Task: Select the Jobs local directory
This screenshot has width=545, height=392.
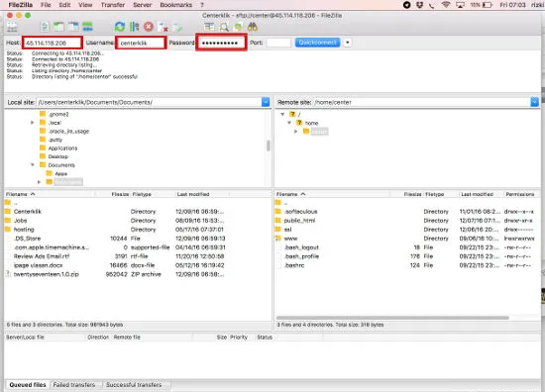Action: pos(20,221)
